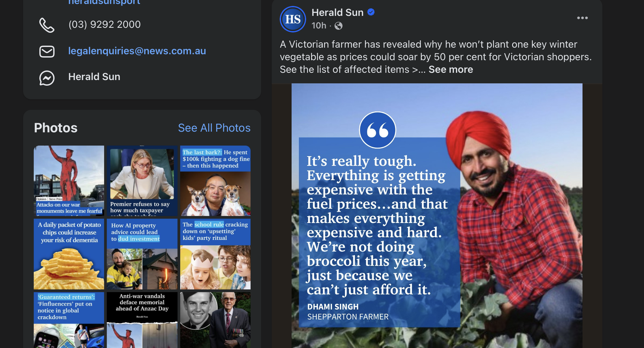This screenshot has width=644, height=348.
Task: Click the Photos section heading
Action: [x=56, y=128]
